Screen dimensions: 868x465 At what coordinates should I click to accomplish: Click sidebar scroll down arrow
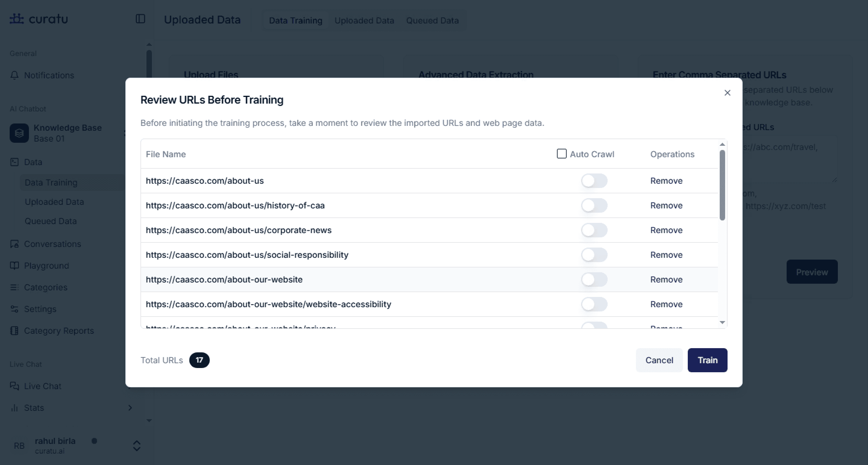point(149,420)
